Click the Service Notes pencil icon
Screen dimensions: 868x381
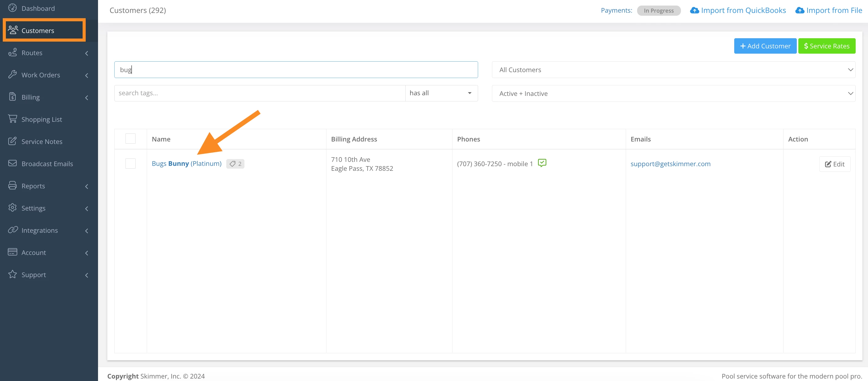pos(12,141)
